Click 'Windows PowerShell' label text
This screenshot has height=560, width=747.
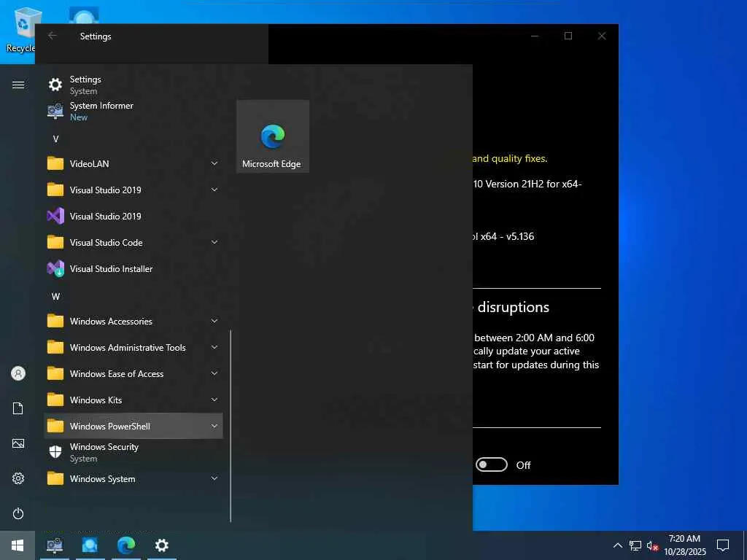[110, 426]
